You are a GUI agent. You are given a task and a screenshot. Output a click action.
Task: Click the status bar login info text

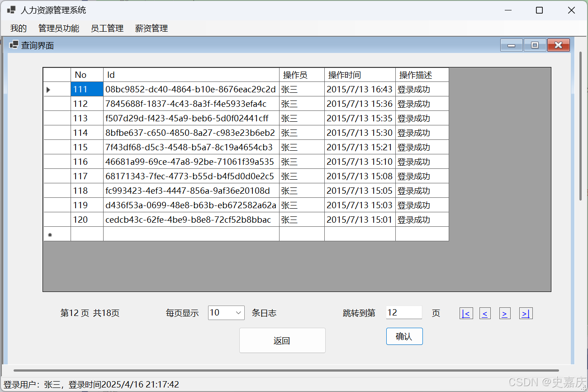[91, 385]
